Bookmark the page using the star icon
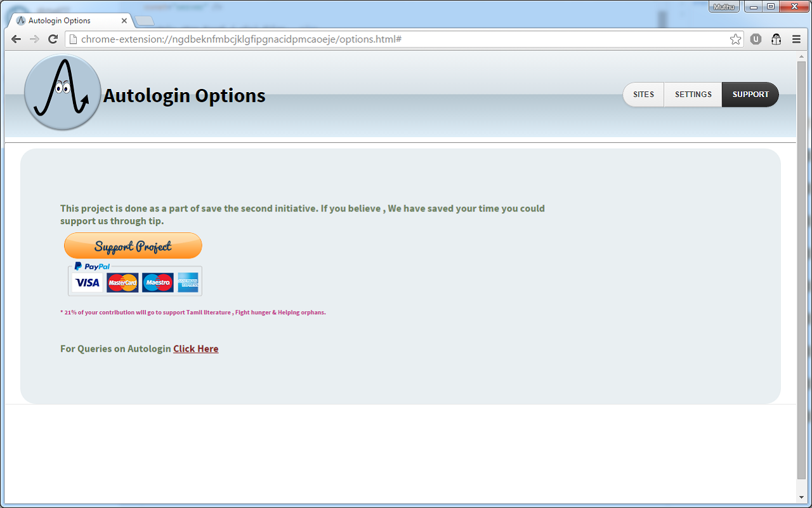812x508 pixels. (735, 39)
